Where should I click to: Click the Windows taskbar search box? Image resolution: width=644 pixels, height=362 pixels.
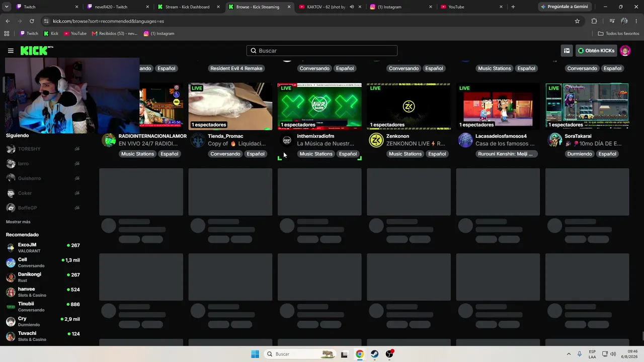tap(301, 354)
